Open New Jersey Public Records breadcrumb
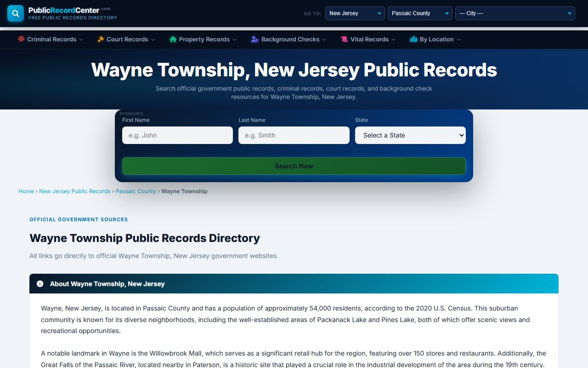Viewport: 588px width, 368px height. coord(75,191)
